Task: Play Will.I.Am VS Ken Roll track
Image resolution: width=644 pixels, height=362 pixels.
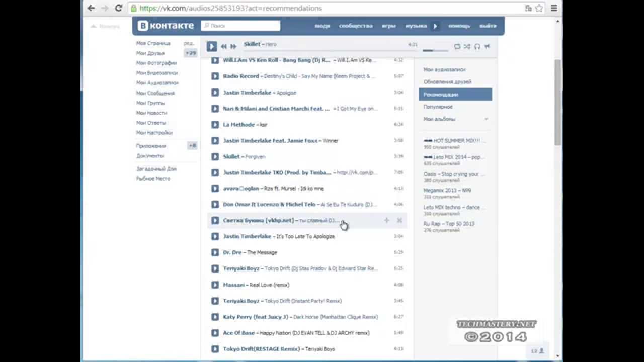Action: pyautogui.click(x=215, y=60)
